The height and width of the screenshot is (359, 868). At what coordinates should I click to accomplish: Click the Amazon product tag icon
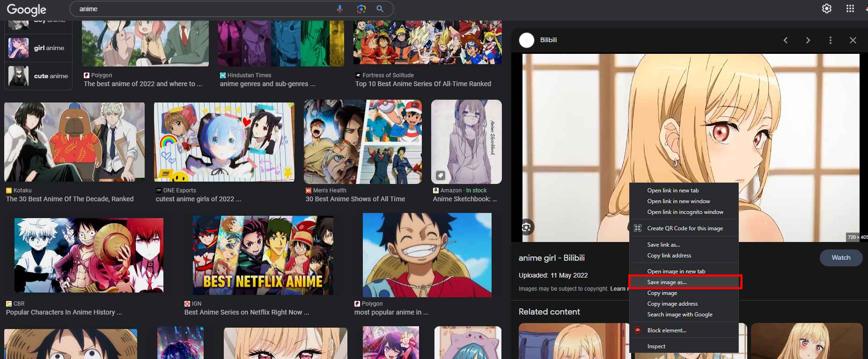click(440, 176)
